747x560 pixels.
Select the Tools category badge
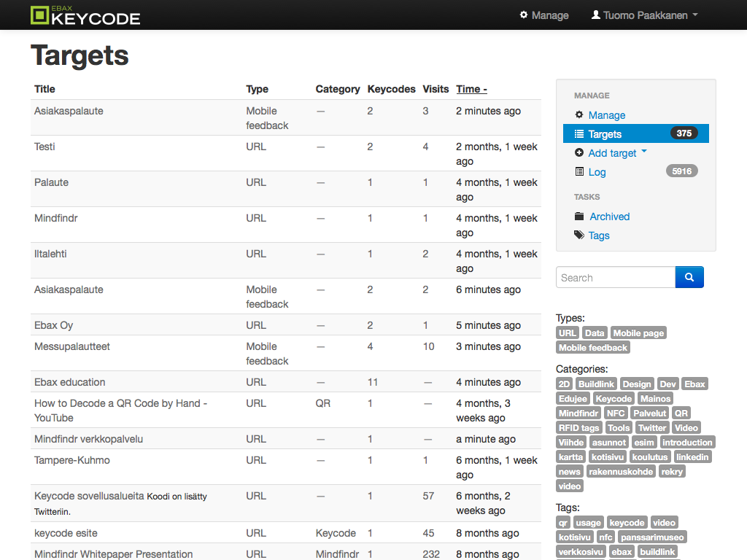point(619,427)
